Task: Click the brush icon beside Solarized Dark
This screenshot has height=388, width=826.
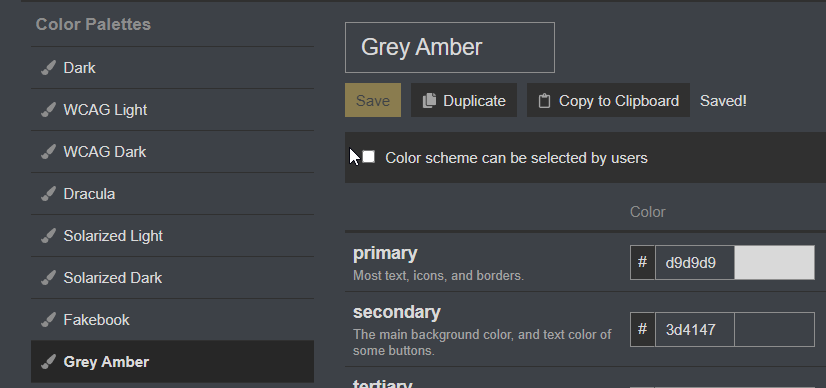Action: 48,278
